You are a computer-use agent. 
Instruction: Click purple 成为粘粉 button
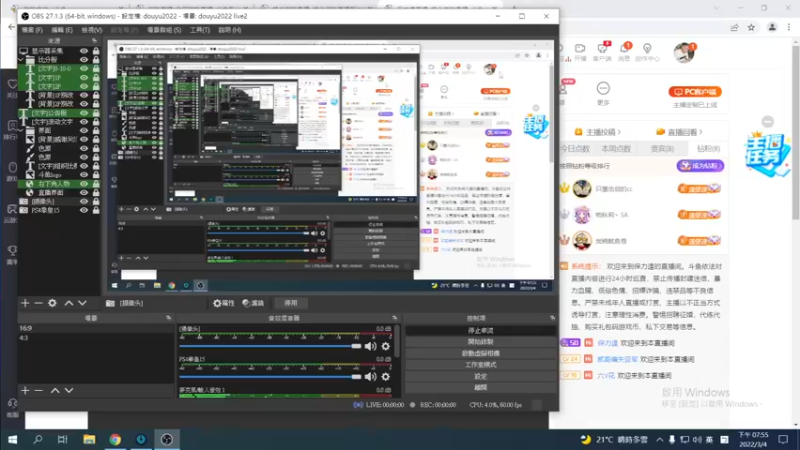[x=700, y=166]
